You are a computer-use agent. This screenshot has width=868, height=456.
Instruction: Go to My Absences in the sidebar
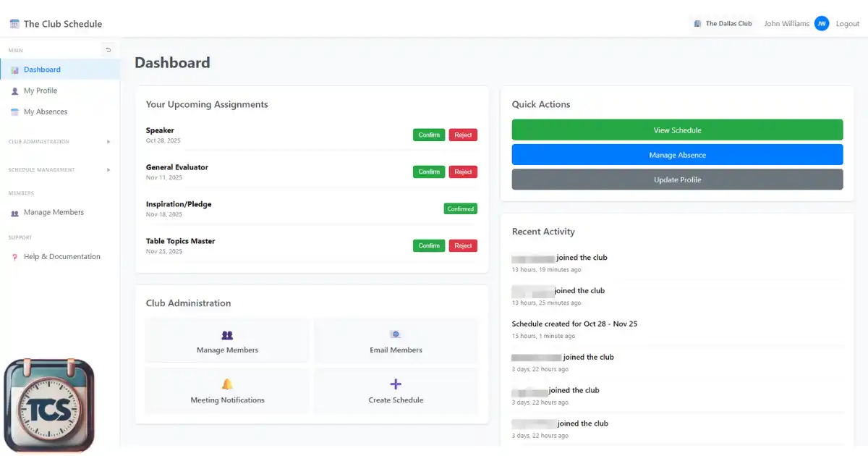45,112
